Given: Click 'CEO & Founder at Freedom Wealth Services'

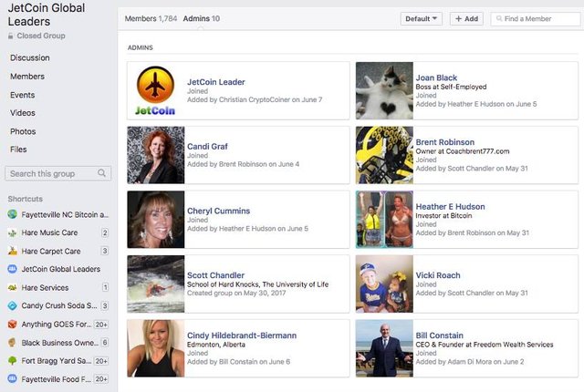Looking at the screenshot, I should (485, 345).
